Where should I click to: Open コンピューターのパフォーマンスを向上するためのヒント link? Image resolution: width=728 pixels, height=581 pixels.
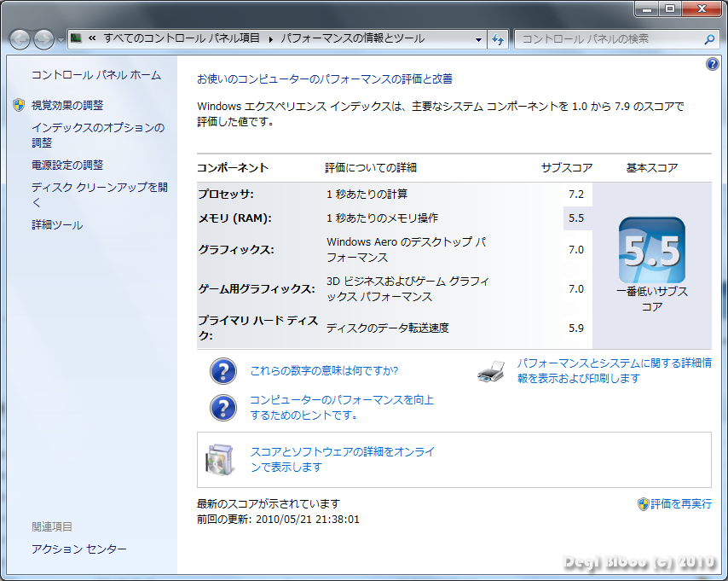click(x=342, y=407)
